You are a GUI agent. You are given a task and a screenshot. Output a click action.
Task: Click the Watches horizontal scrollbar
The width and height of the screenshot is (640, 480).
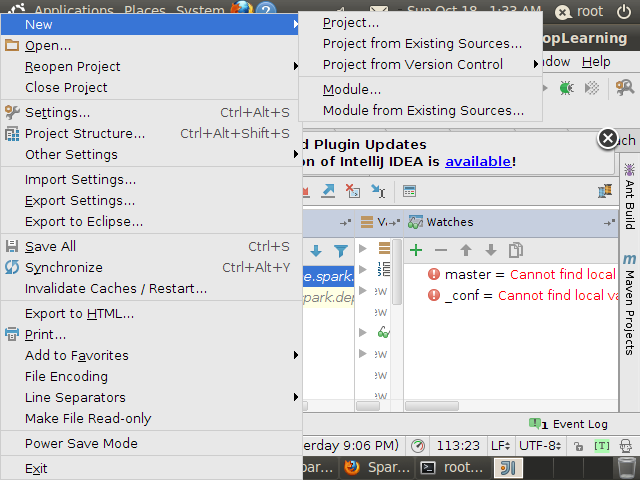(432, 406)
